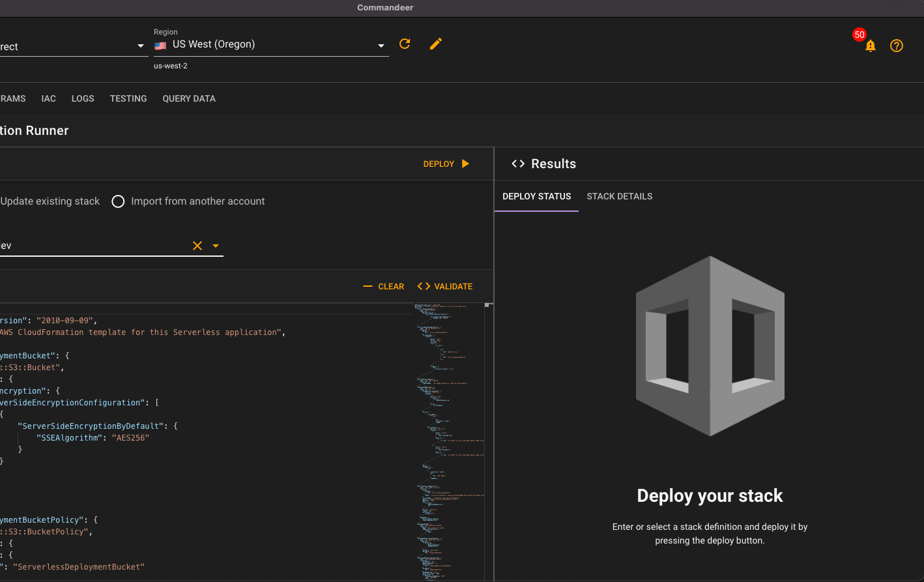This screenshot has width=924, height=582.
Task: Open the help question mark icon
Action: click(x=897, y=46)
